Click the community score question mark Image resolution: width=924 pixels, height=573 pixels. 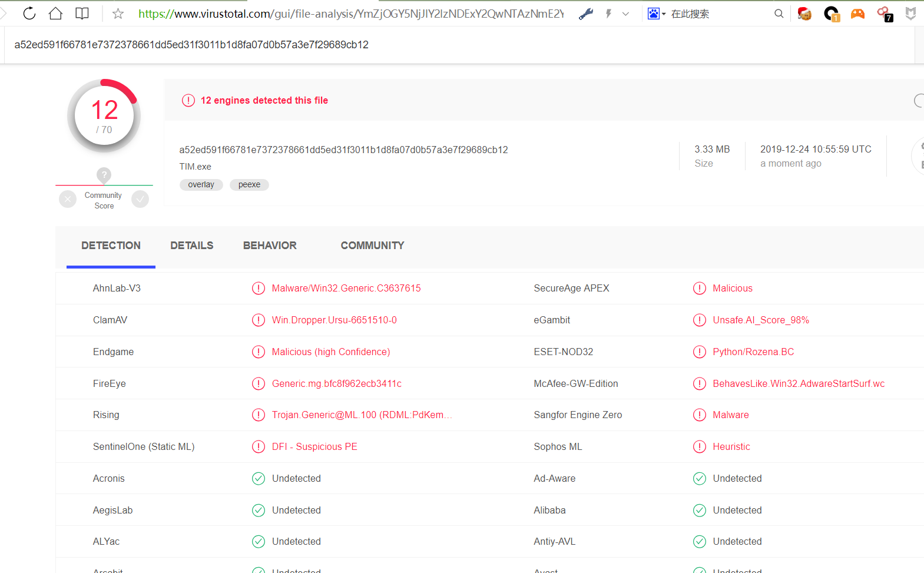point(104,175)
